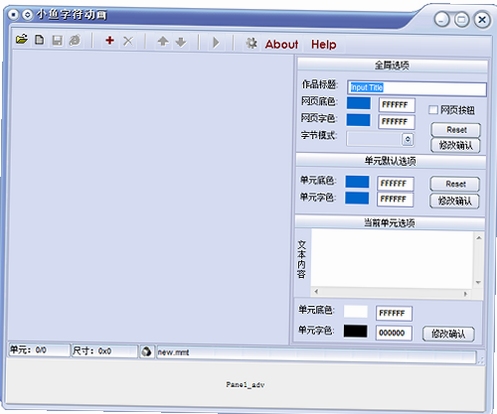The width and height of the screenshot is (497, 414).
Task: Add a unit with the red plus
Action: coord(110,41)
